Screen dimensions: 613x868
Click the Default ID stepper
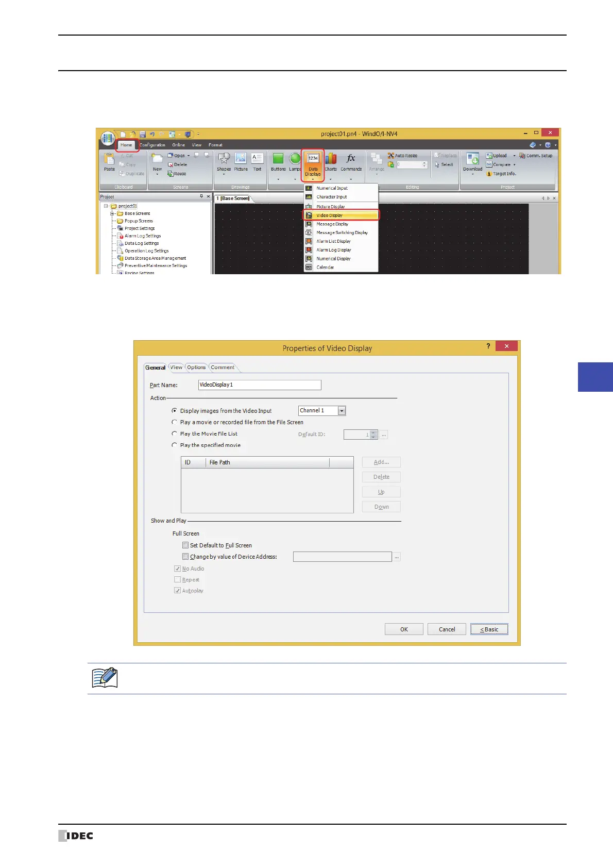[x=374, y=435]
